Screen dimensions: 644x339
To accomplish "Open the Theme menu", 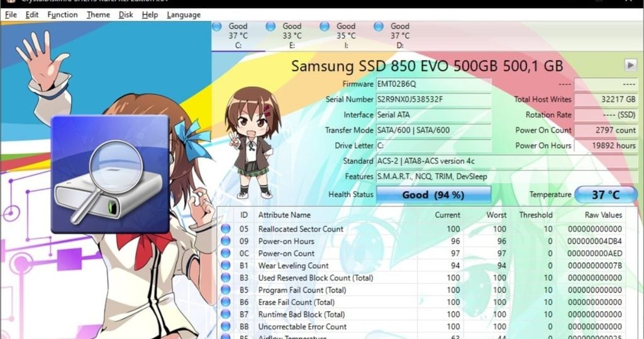I will [98, 15].
